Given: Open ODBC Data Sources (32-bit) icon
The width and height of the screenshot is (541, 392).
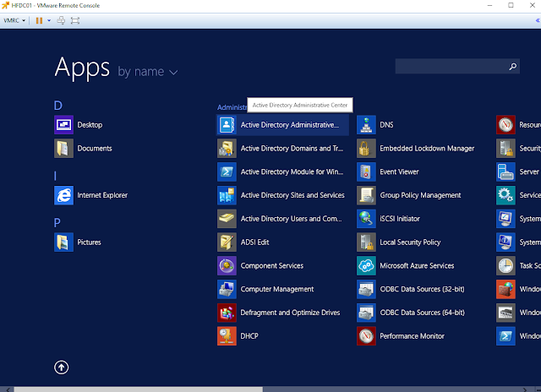Looking at the screenshot, I should tap(366, 289).
